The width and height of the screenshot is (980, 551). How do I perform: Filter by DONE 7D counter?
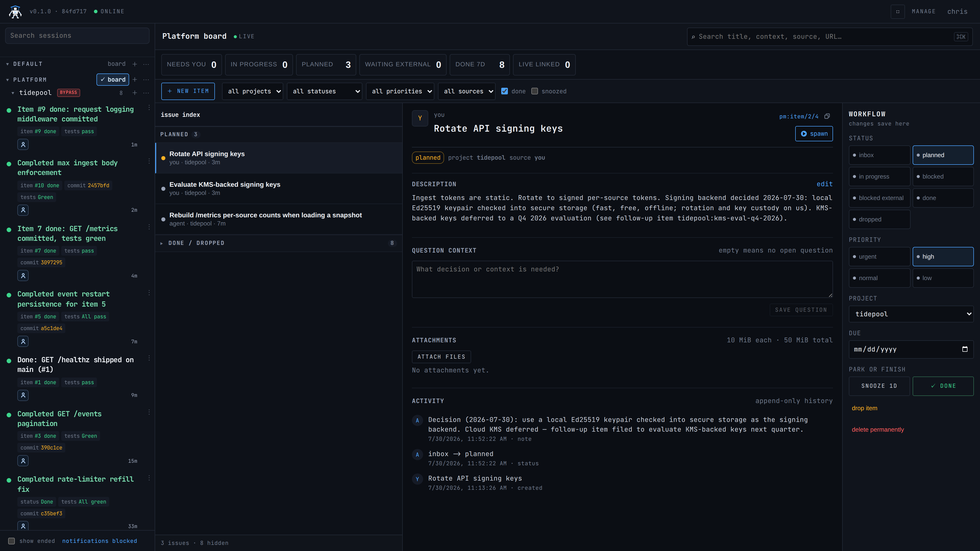[480, 65]
